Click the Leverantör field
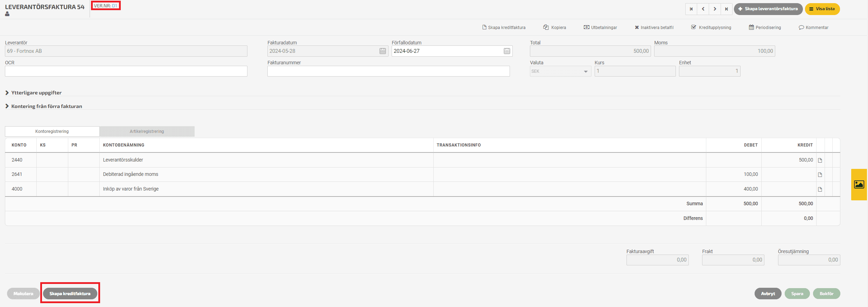This screenshot has width=868, height=307. click(x=126, y=51)
